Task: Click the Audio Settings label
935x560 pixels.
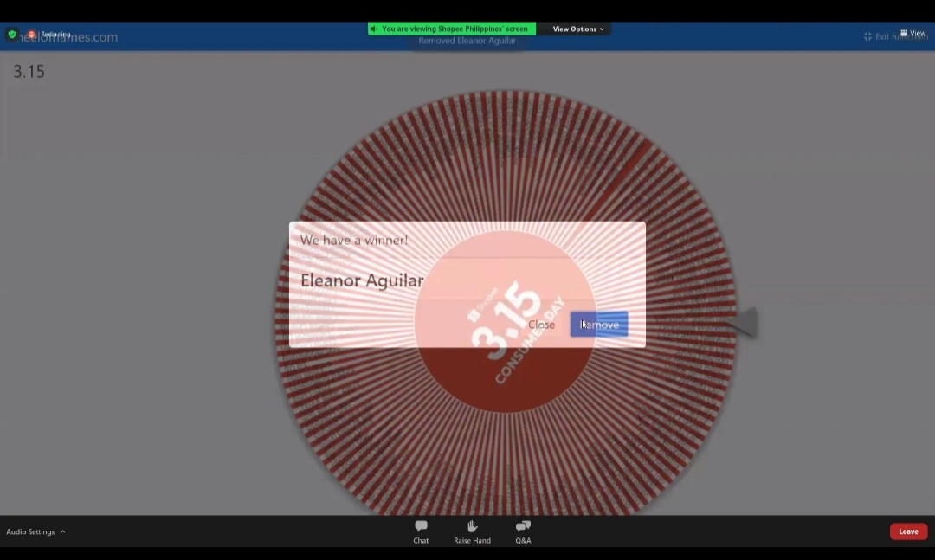Action: click(30, 531)
